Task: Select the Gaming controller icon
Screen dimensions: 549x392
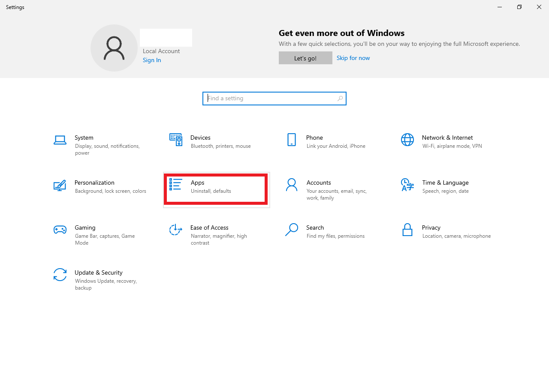Action: click(x=60, y=230)
